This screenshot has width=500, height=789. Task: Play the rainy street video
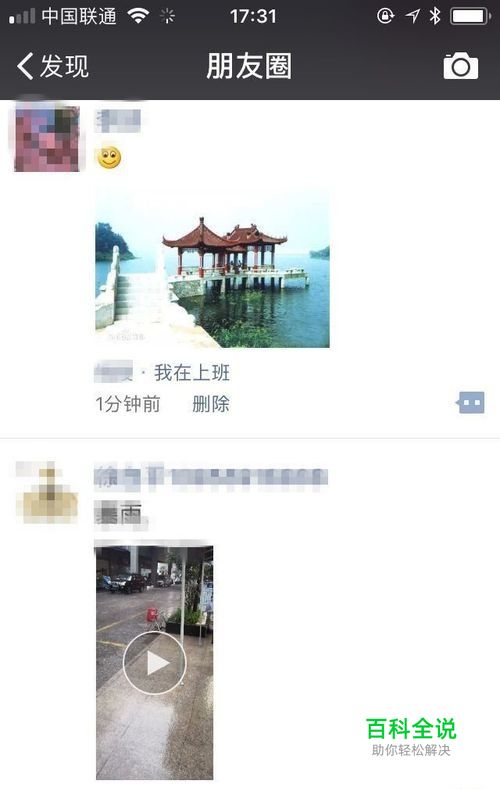pyautogui.click(x=154, y=663)
